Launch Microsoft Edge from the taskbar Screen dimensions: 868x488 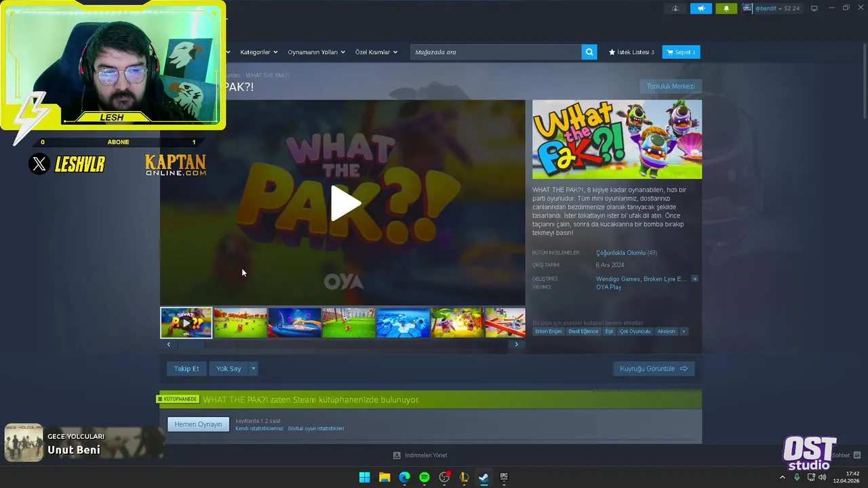[404, 477]
